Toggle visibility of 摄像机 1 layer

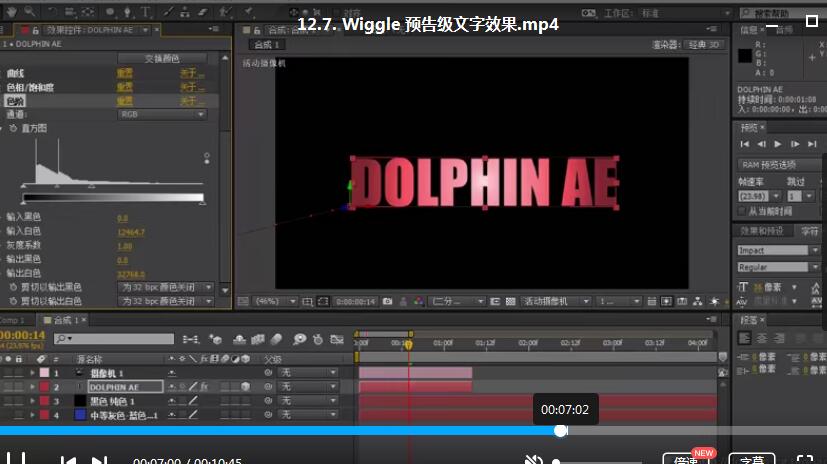click(8, 372)
